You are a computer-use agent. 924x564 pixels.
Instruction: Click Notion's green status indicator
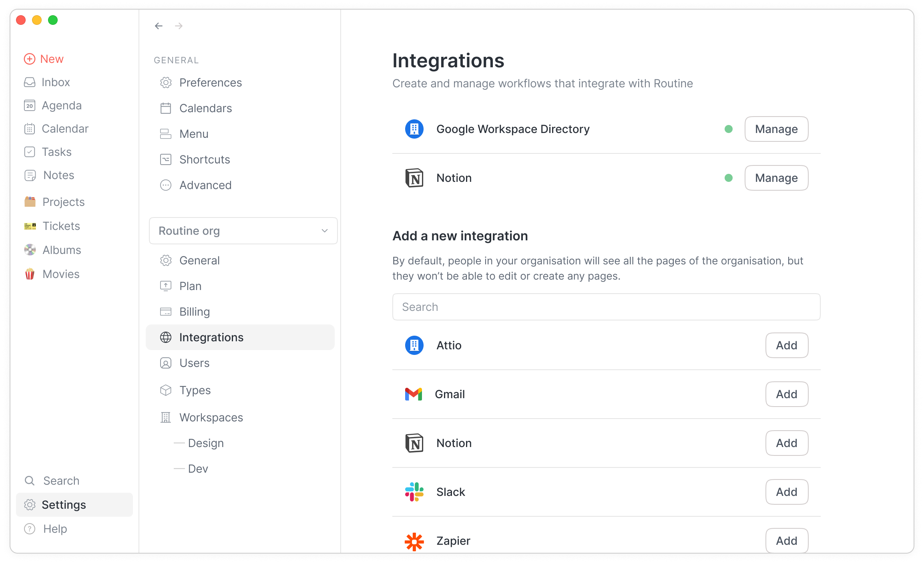(x=729, y=178)
